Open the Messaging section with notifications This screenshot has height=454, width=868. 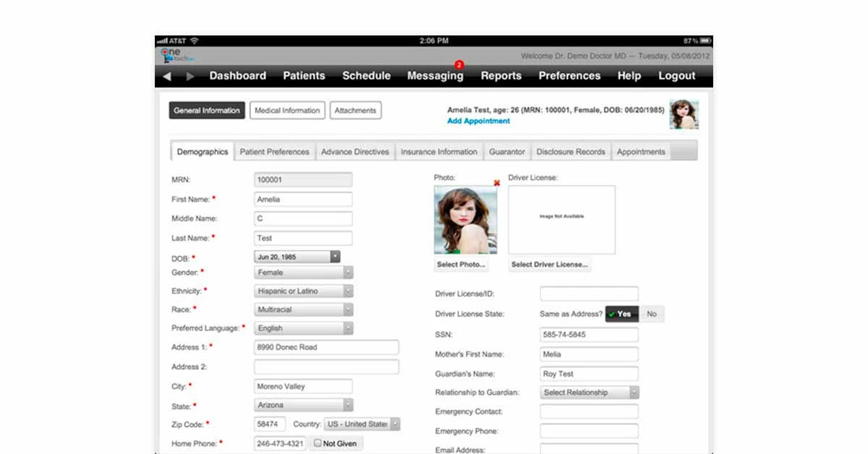(x=435, y=75)
